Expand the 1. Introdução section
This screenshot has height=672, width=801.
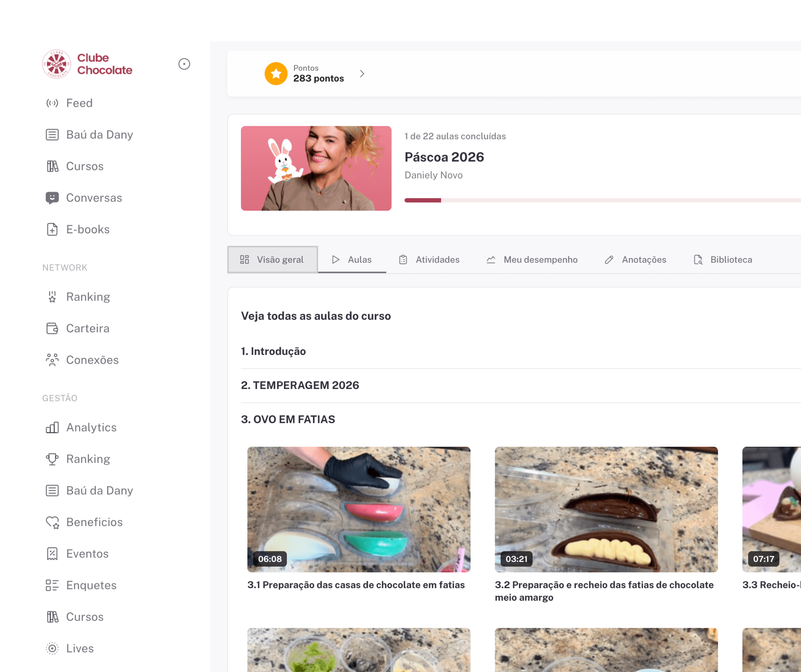tap(274, 352)
